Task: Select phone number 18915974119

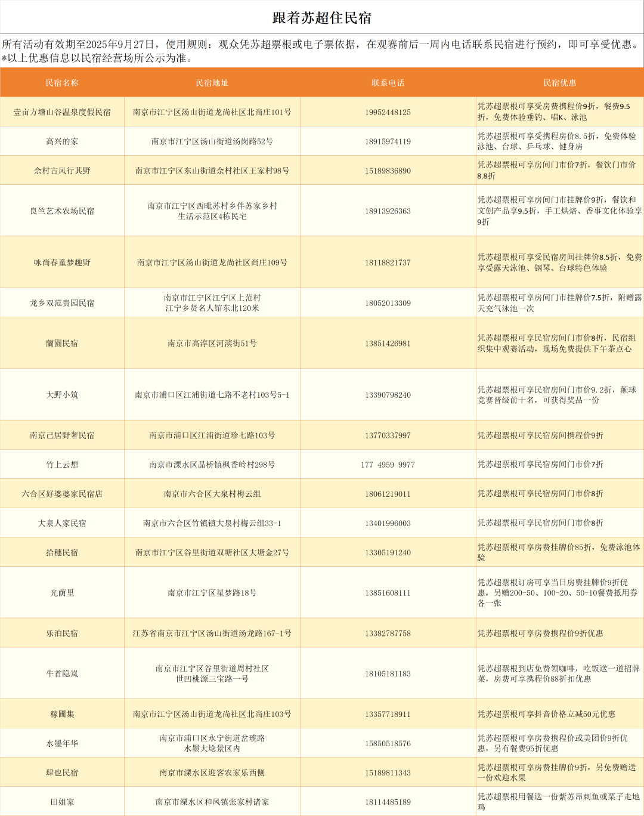Action: click(x=388, y=141)
